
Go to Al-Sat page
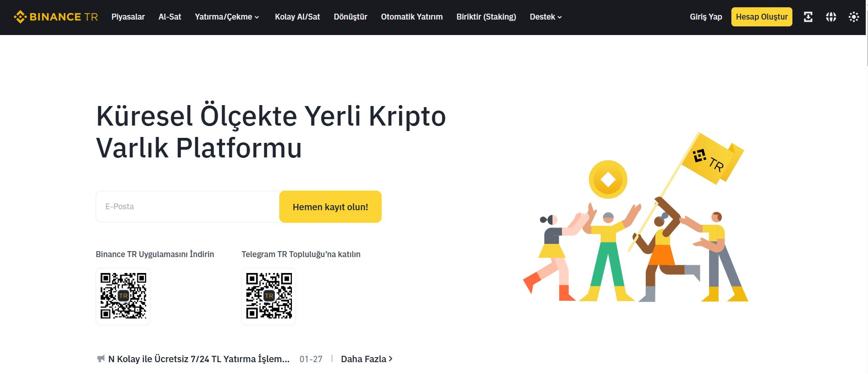pyautogui.click(x=170, y=17)
